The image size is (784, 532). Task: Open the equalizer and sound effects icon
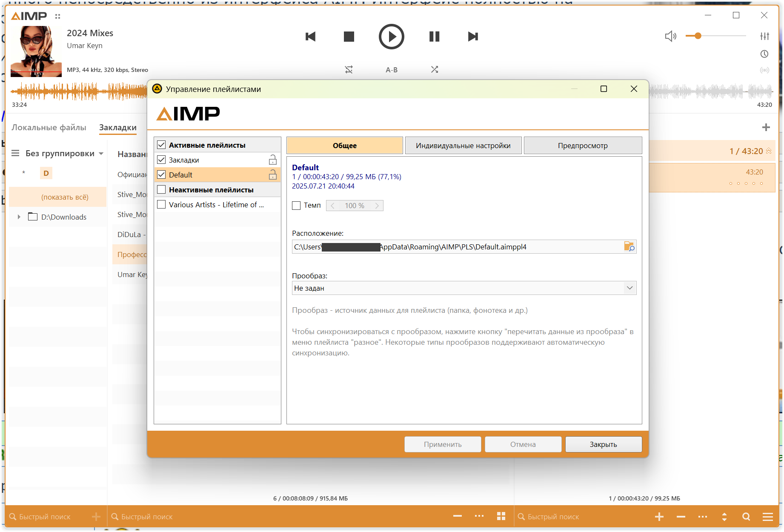click(x=765, y=36)
